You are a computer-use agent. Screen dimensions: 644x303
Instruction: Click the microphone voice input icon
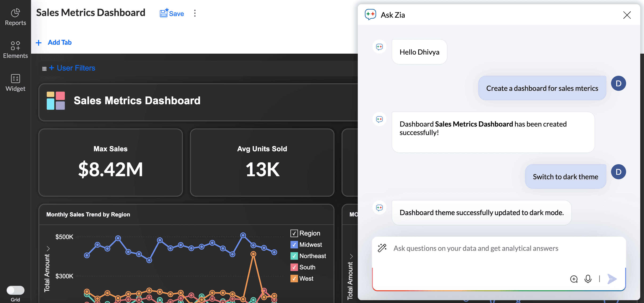tap(588, 279)
